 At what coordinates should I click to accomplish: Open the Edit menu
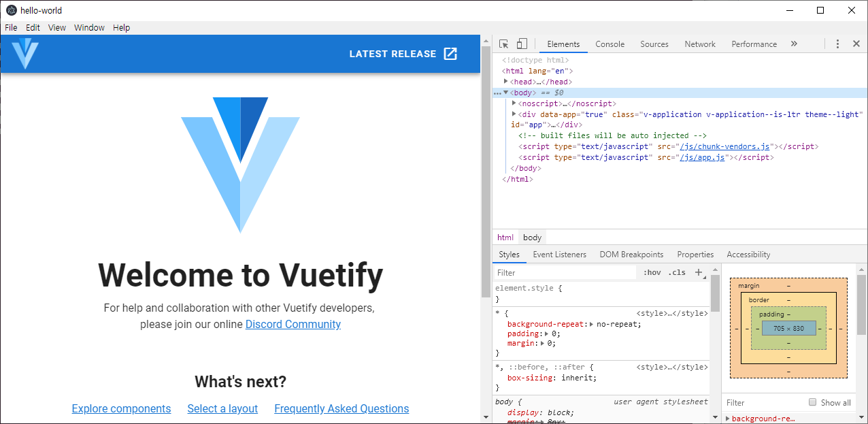33,28
